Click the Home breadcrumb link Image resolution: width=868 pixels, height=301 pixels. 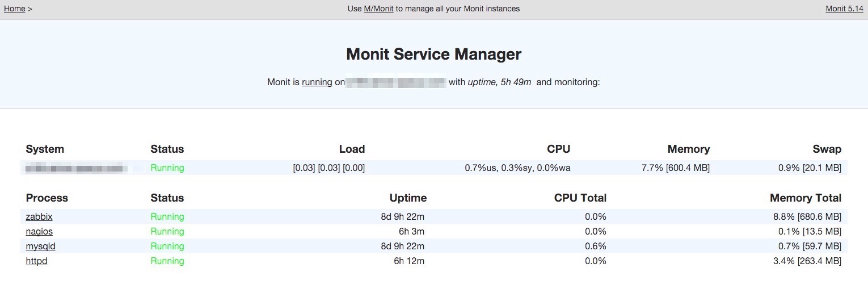point(14,9)
